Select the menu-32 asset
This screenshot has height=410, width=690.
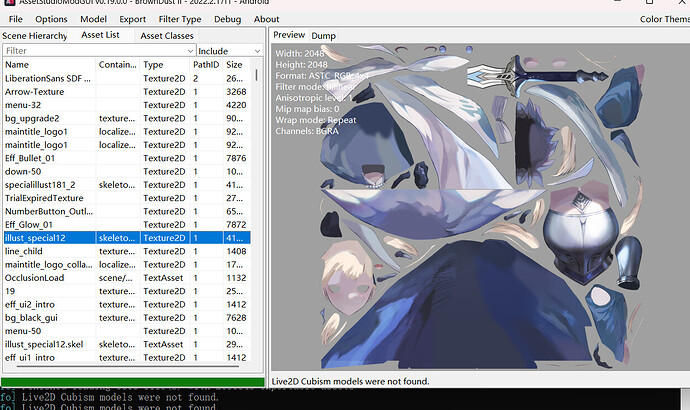127,105
